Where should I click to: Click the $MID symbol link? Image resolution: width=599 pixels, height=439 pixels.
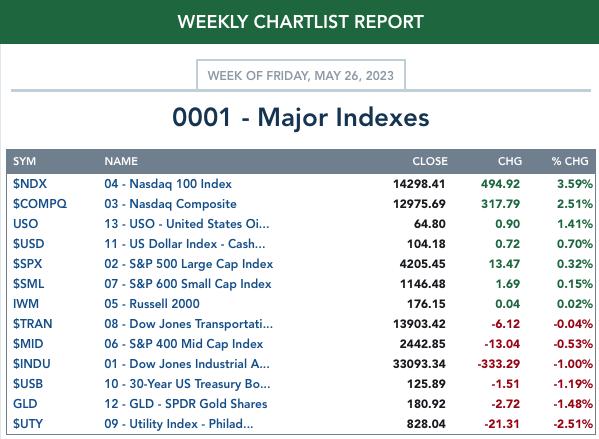pyautogui.click(x=28, y=344)
